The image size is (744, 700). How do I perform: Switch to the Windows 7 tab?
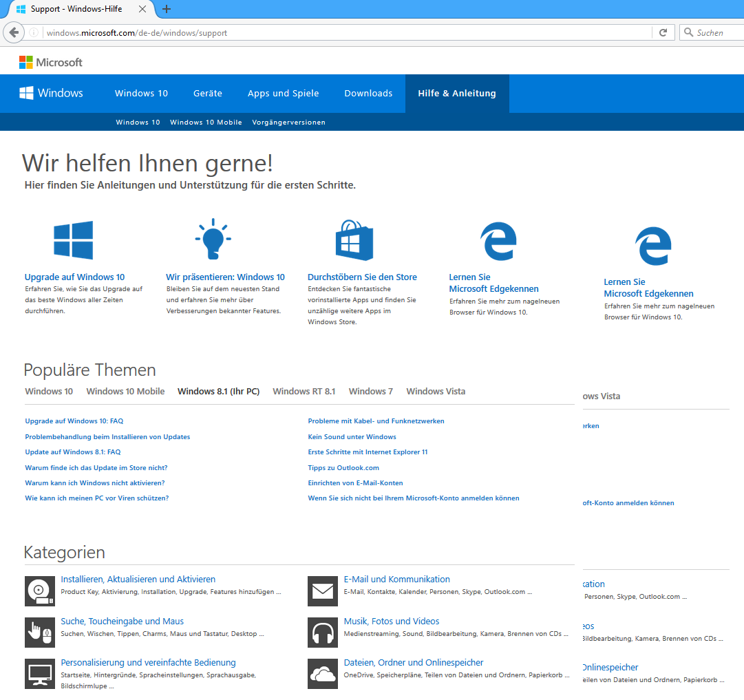[370, 391]
